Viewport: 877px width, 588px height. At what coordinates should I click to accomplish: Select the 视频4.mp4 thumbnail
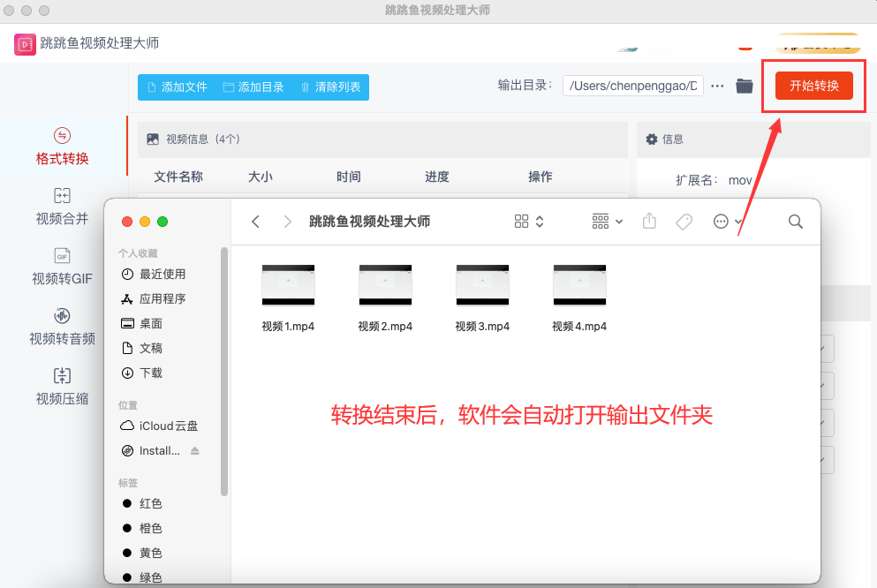[x=579, y=285]
